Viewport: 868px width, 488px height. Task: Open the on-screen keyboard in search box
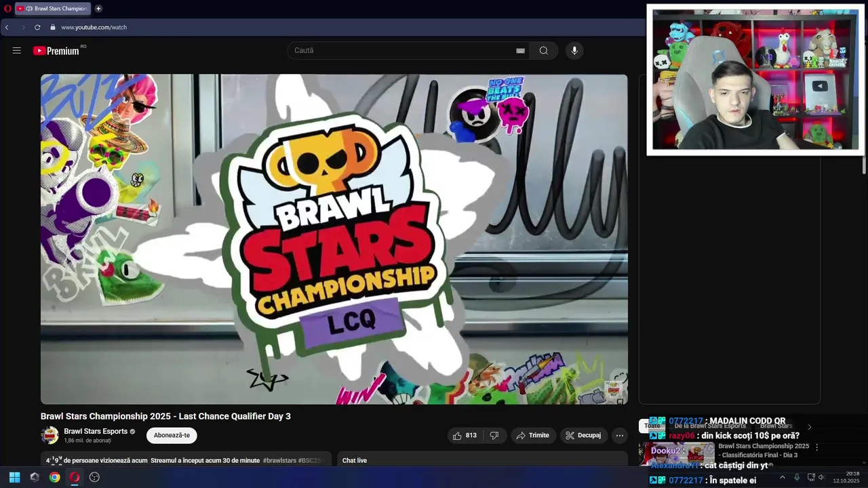tap(520, 51)
